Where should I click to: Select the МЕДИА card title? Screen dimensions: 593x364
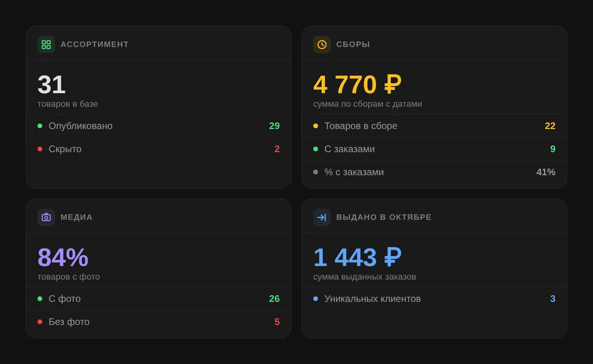point(77,217)
